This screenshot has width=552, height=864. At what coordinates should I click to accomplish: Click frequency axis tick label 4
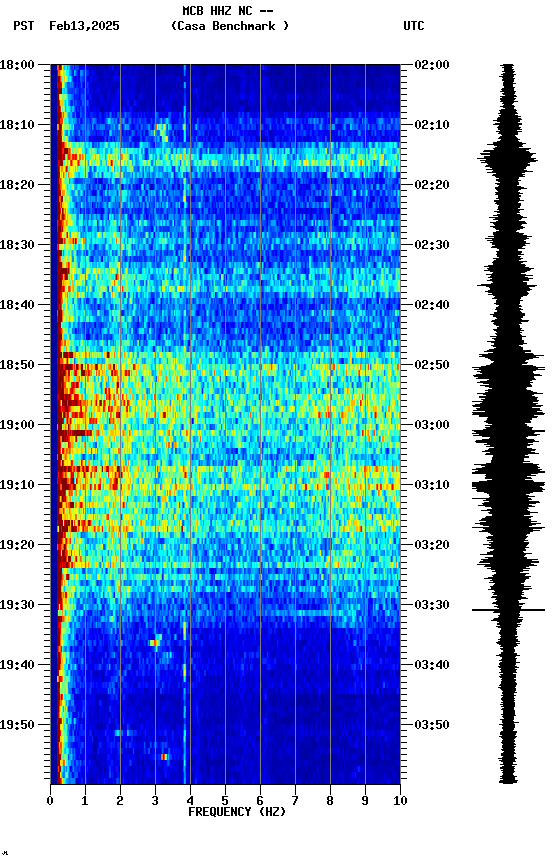click(190, 801)
